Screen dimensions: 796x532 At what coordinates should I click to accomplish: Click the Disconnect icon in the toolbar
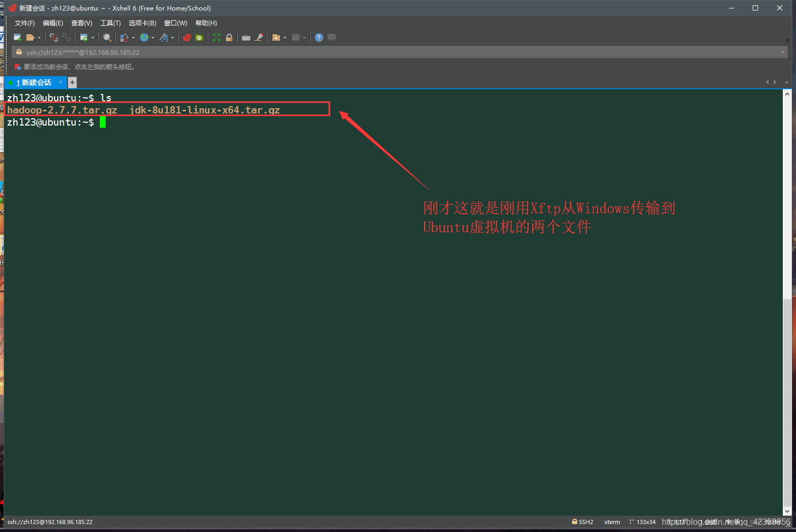click(x=53, y=37)
